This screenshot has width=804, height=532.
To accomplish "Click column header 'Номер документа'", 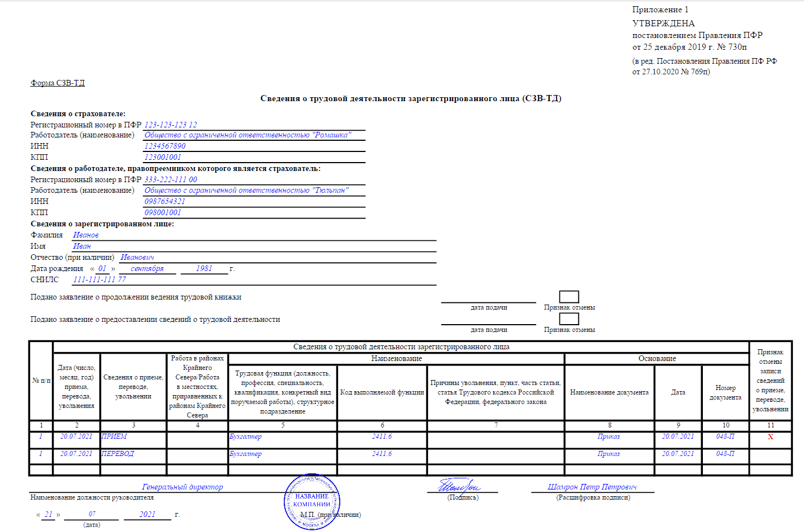I will pos(725,392).
